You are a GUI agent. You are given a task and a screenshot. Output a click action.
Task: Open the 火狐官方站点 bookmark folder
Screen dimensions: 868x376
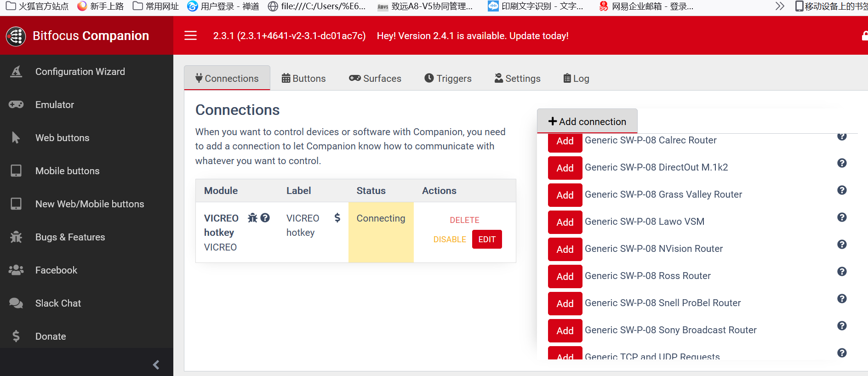coord(37,6)
